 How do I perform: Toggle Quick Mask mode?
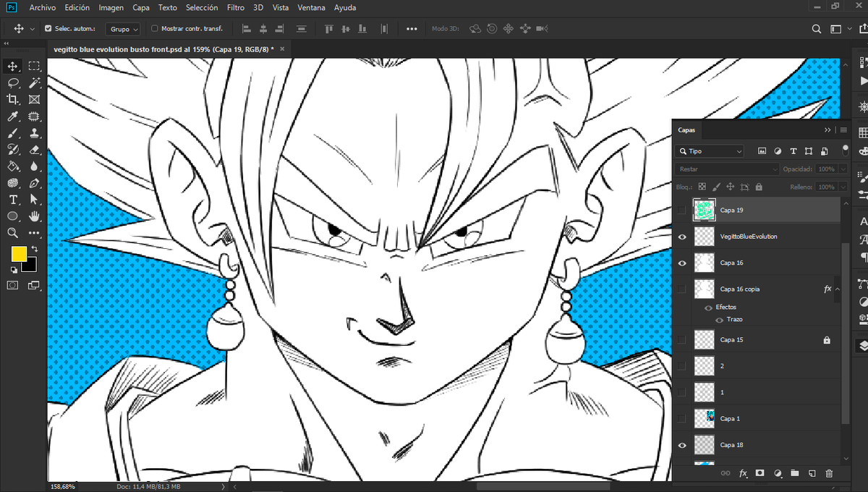click(12, 286)
